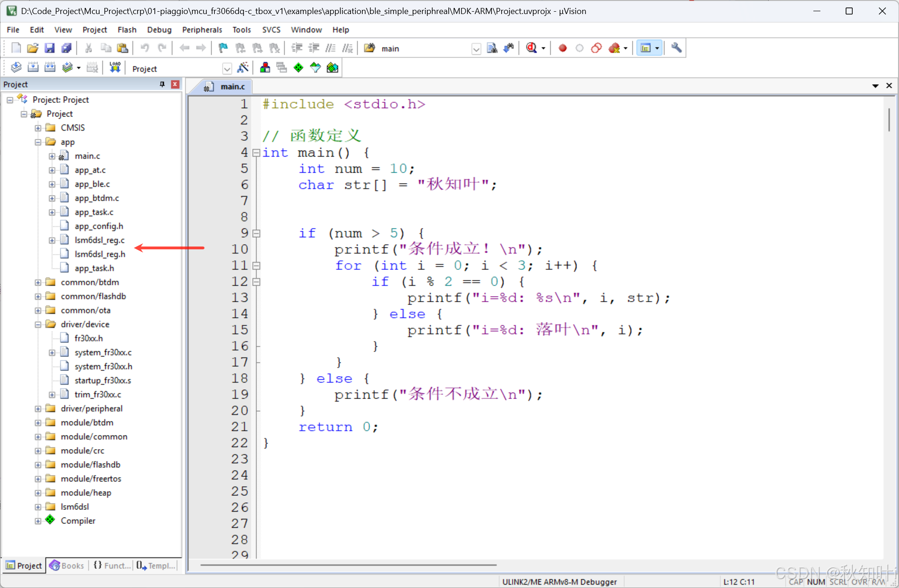Pin the Project panel
899x588 pixels.
coord(162,84)
